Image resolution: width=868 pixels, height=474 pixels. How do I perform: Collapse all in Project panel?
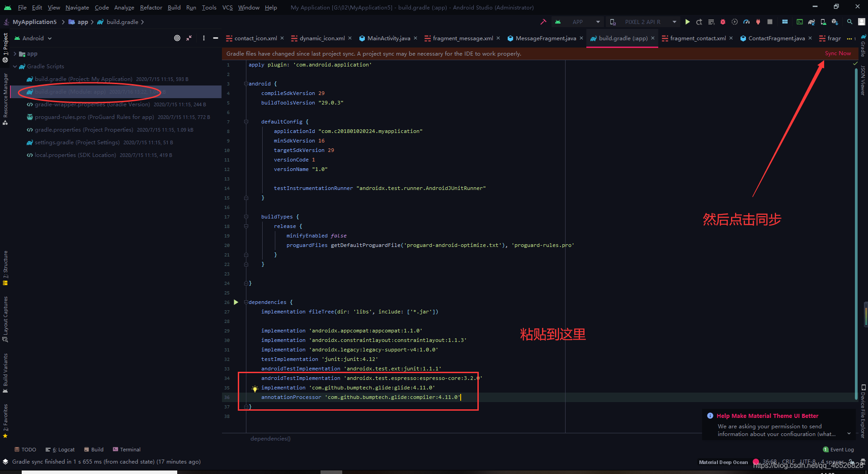pos(189,38)
